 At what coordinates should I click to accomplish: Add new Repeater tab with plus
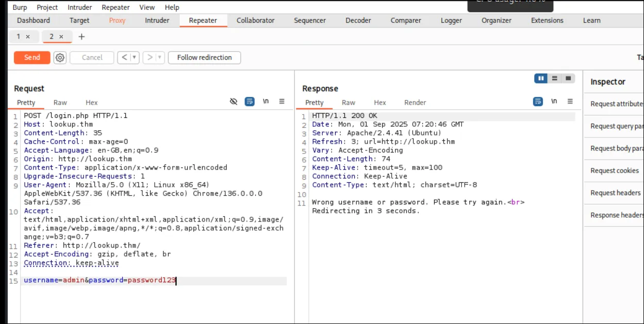(81, 37)
